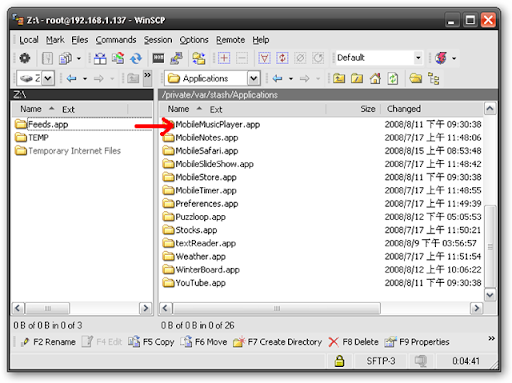This screenshot has height=383, width=512.
Task: Click the remote open folder icon
Action: tap(415, 79)
